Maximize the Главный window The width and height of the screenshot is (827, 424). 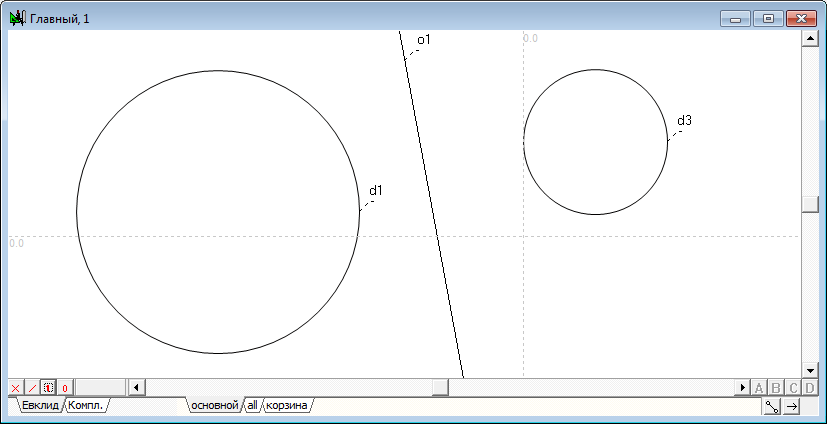point(768,19)
